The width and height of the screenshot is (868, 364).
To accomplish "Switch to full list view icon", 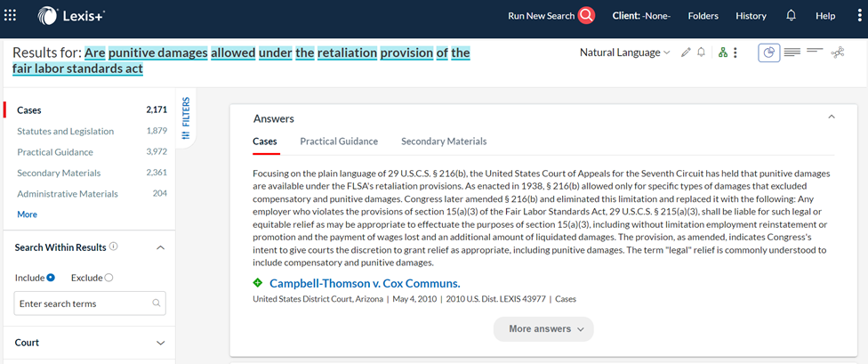I will coord(792,53).
